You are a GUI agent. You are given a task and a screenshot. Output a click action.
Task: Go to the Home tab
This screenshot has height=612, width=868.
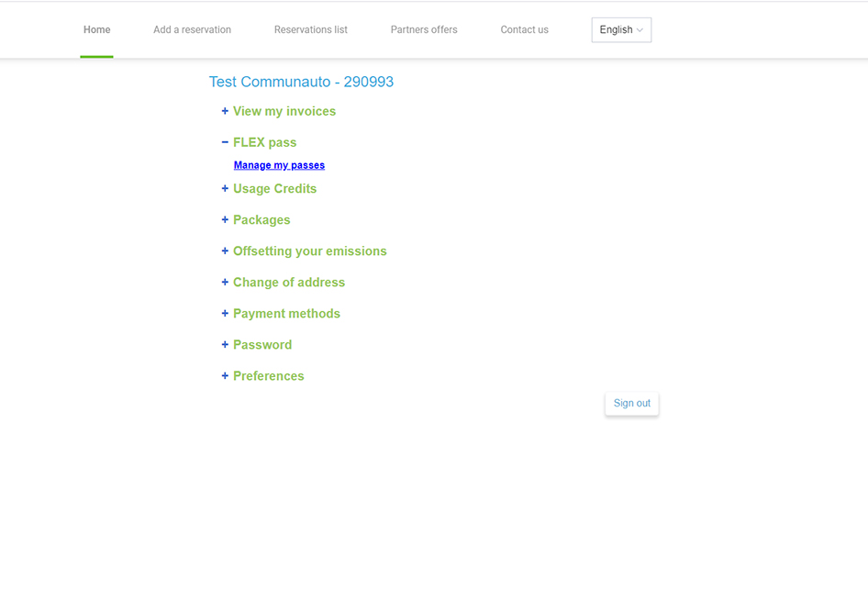point(97,30)
